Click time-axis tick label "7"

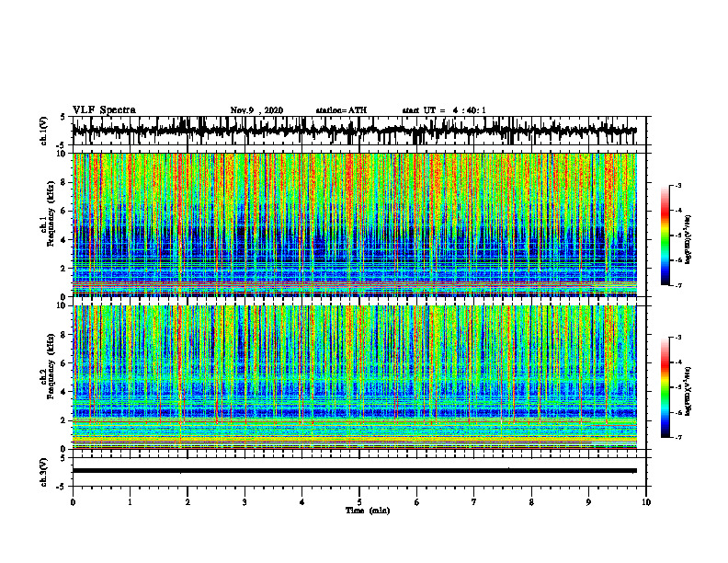coord(474,502)
